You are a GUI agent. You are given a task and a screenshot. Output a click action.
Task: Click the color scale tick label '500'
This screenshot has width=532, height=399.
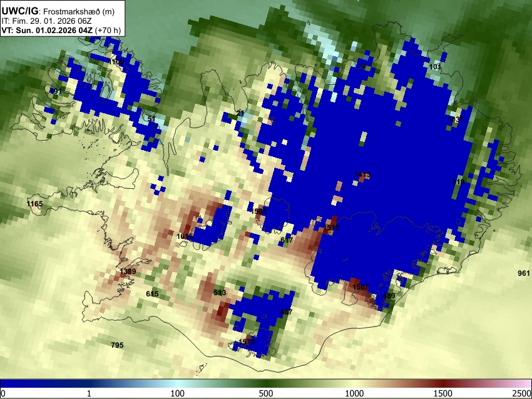(266, 393)
